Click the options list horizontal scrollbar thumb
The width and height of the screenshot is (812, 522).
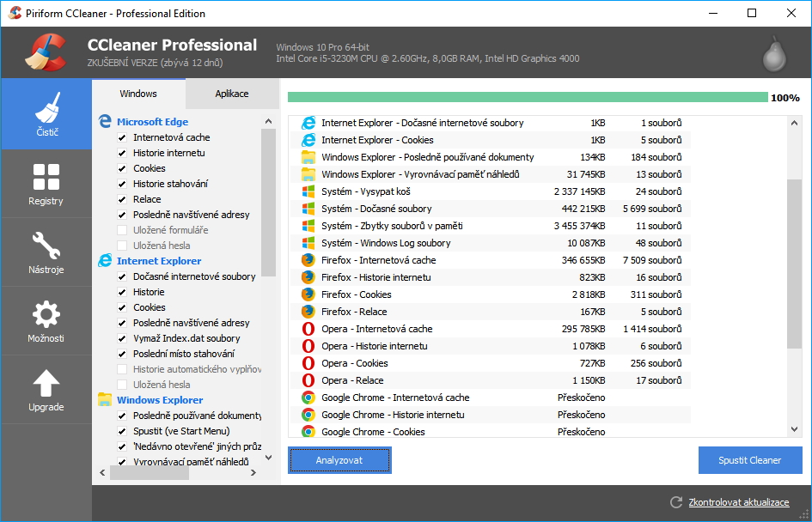point(150,472)
